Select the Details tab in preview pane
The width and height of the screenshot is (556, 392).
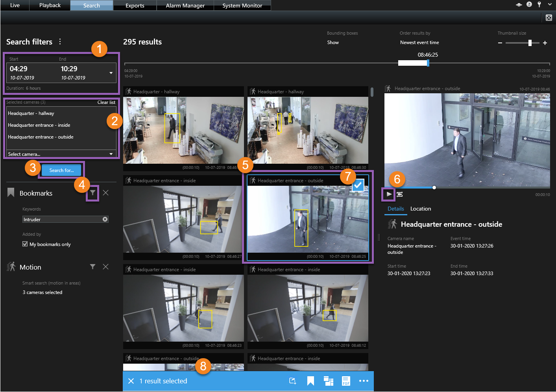click(x=396, y=209)
